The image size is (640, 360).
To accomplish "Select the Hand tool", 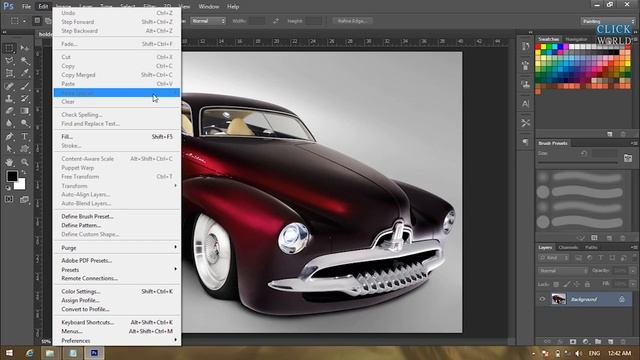I will (x=9, y=162).
